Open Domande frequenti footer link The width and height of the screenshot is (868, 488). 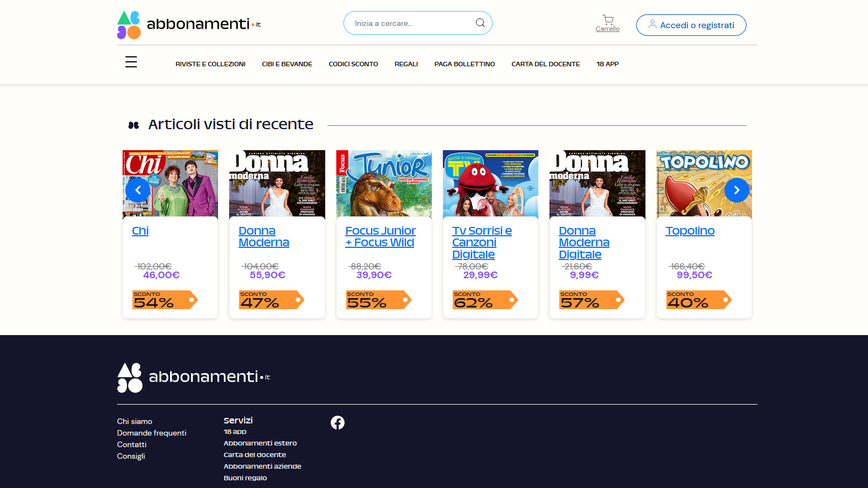[152, 433]
